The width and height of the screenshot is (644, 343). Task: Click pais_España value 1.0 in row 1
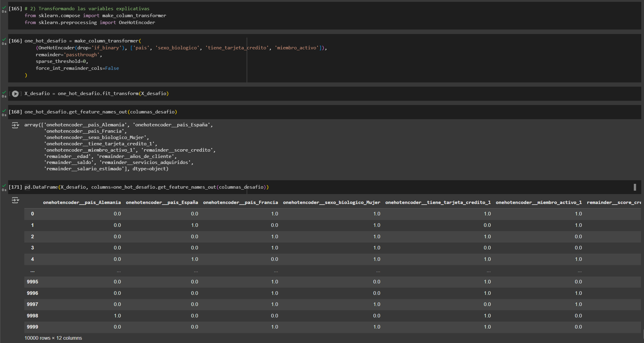click(x=194, y=225)
